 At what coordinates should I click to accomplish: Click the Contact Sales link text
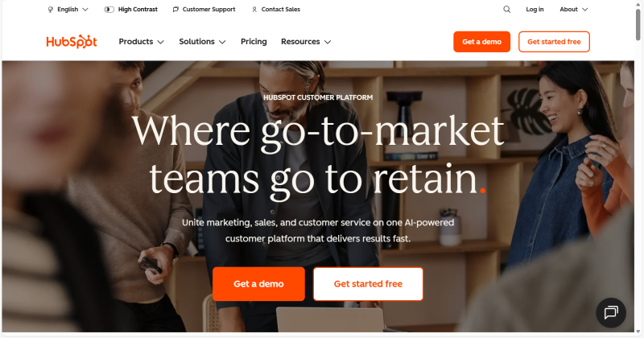(281, 9)
